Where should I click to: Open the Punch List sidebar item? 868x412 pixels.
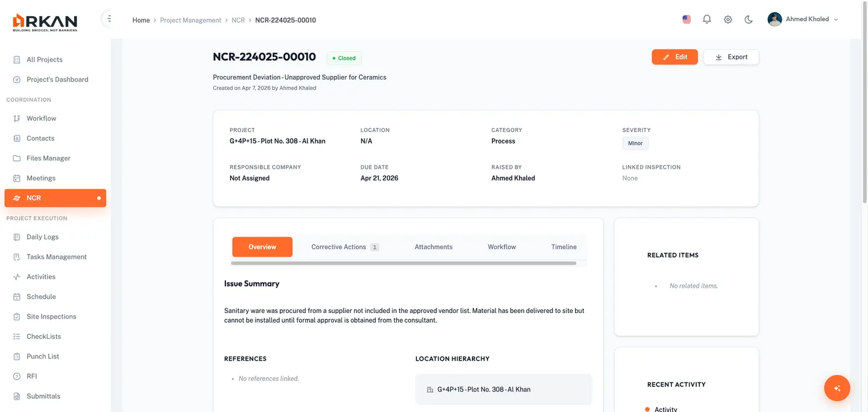pos(43,357)
